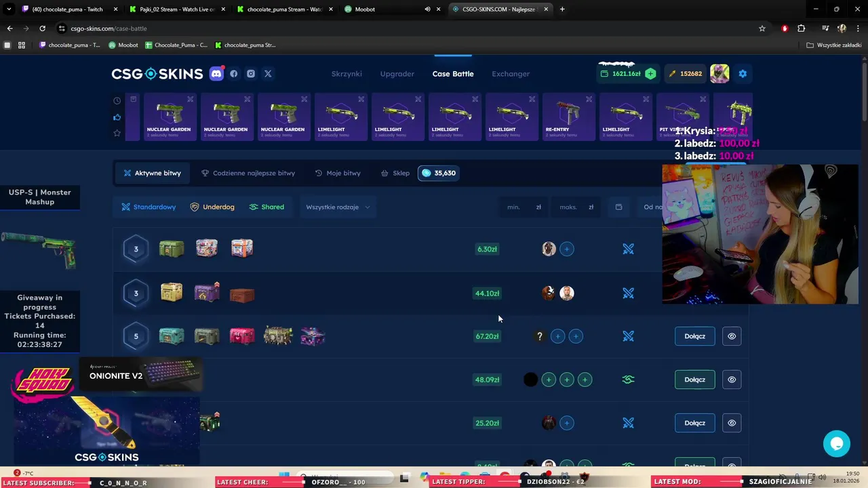Click swords icon in the 44.10zł battle row
This screenshot has height=488, width=868.
[x=628, y=293]
